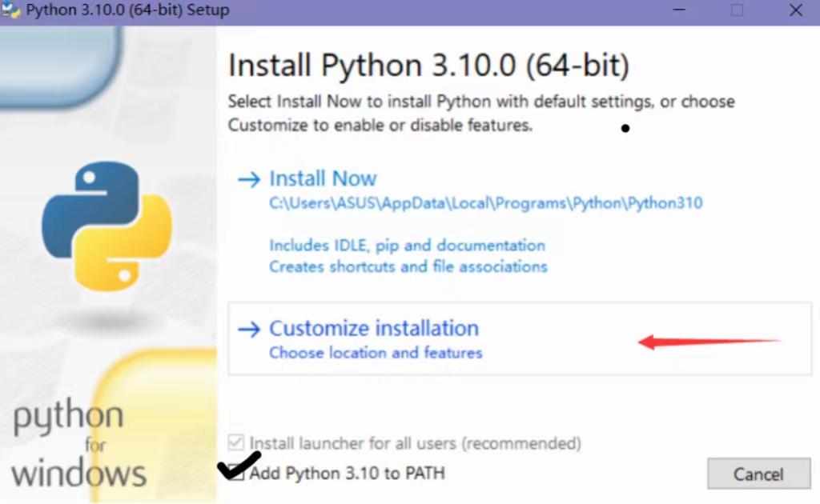
Task: Click the Python logo in the sidebar
Action: (x=107, y=226)
